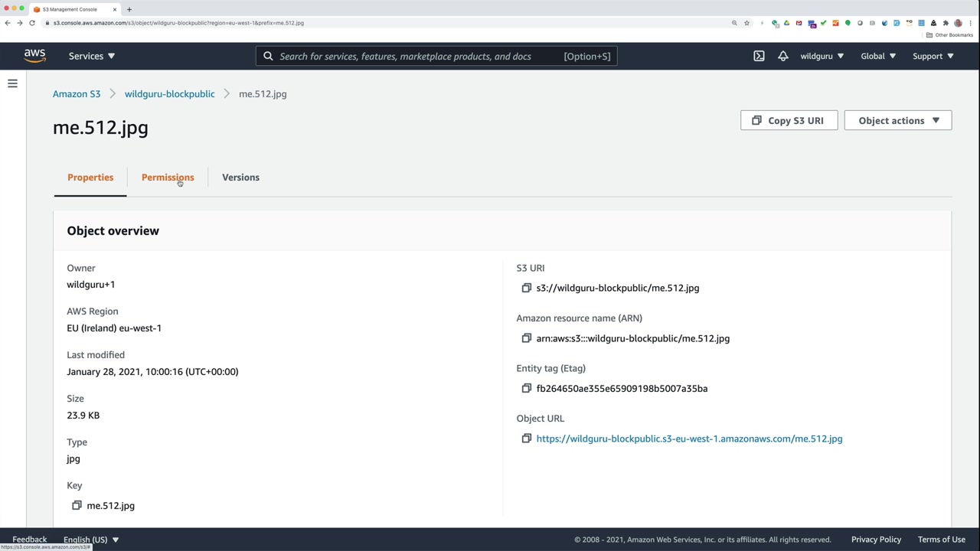
Task: Click the notifications bell icon
Action: 782,56
